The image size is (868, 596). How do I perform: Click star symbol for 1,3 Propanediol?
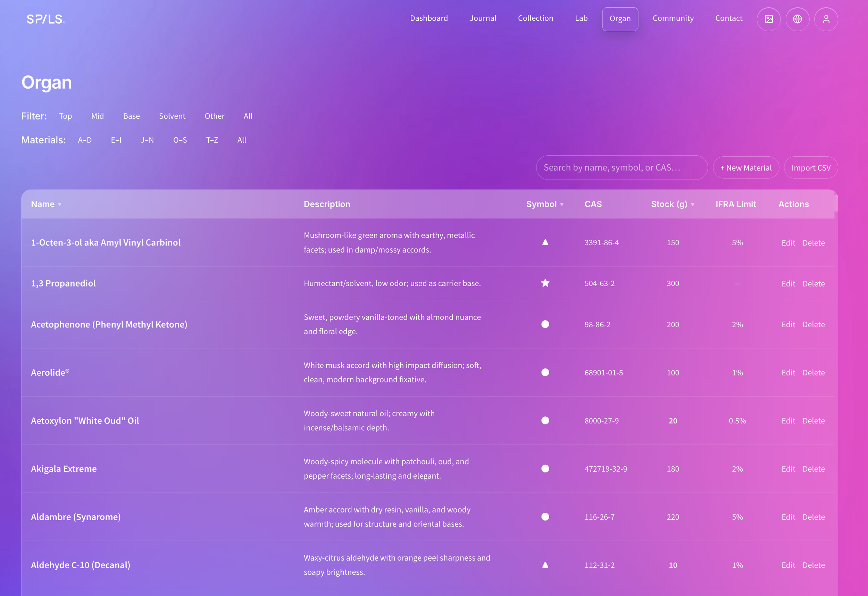pos(545,283)
